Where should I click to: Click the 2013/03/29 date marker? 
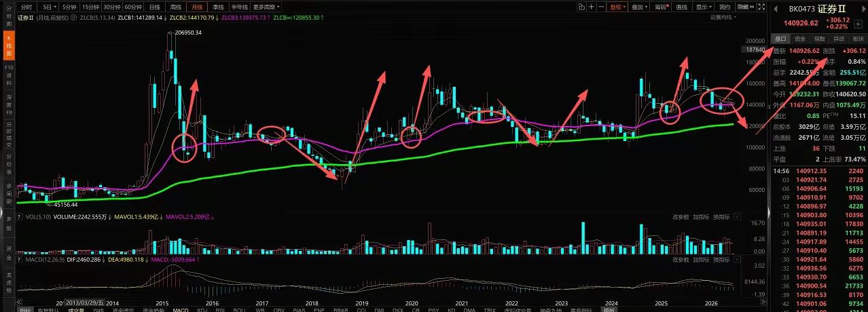[x=85, y=303]
